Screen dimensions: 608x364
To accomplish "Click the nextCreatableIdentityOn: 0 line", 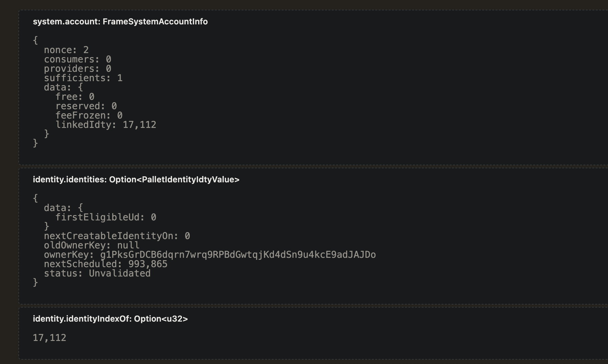I will pyautogui.click(x=117, y=236).
